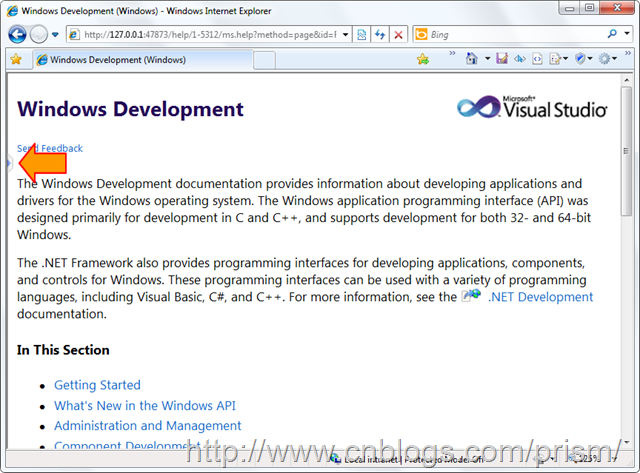Image resolution: width=640 pixels, height=473 pixels.
Task: Open What's New in the Windows API
Action: click(x=145, y=405)
